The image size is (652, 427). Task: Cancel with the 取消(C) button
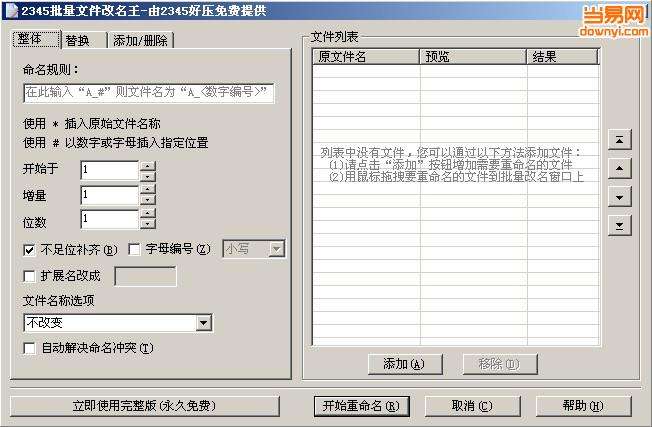(x=472, y=406)
